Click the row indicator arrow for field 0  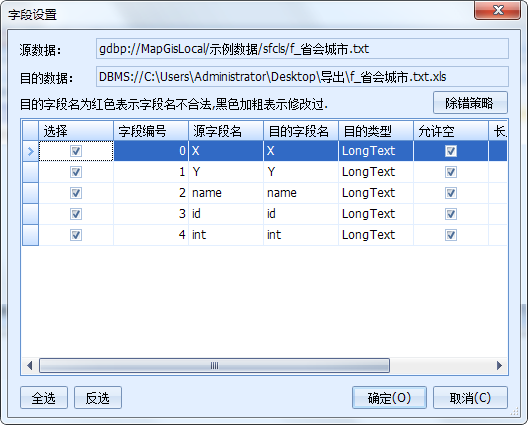pyautogui.click(x=31, y=151)
